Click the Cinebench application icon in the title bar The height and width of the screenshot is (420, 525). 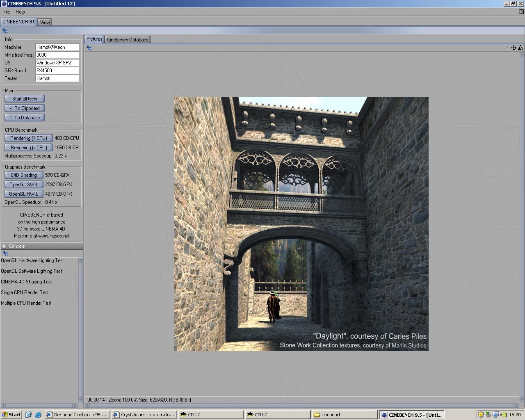(x=4, y=3)
